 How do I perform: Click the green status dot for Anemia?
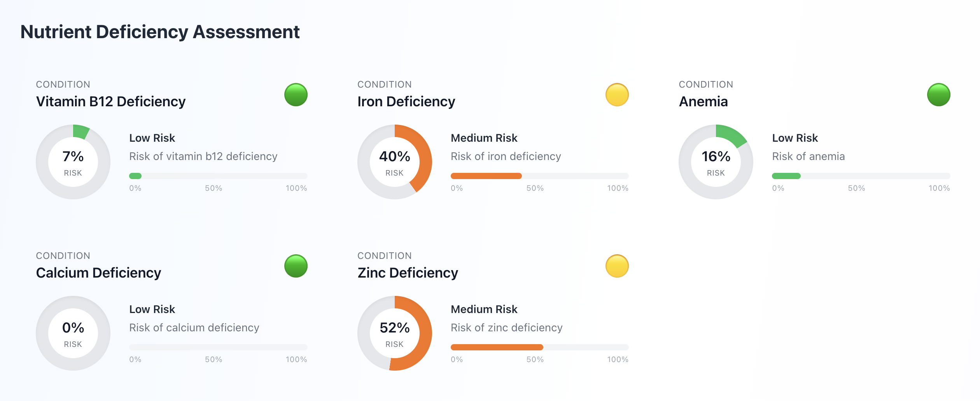pyautogui.click(x=938, y=95)
